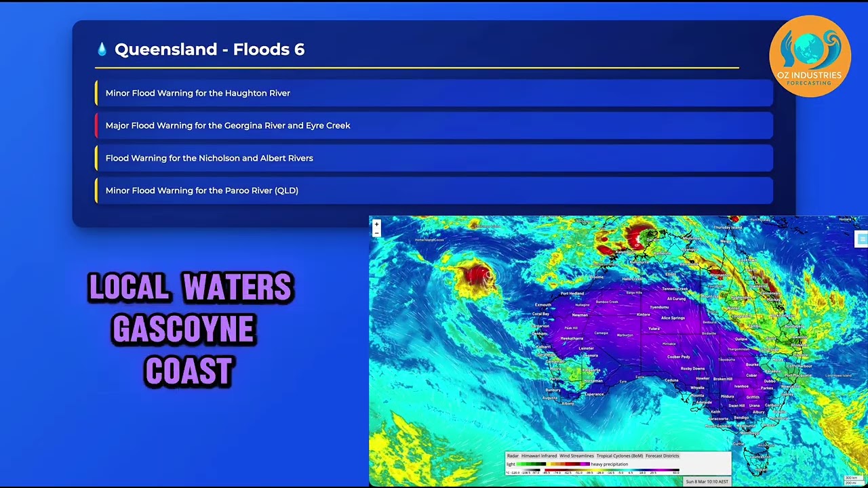Toggle the Forecast Districts layer
The width and height of the screenshot is (868, 488).
(x=663, y=455)
